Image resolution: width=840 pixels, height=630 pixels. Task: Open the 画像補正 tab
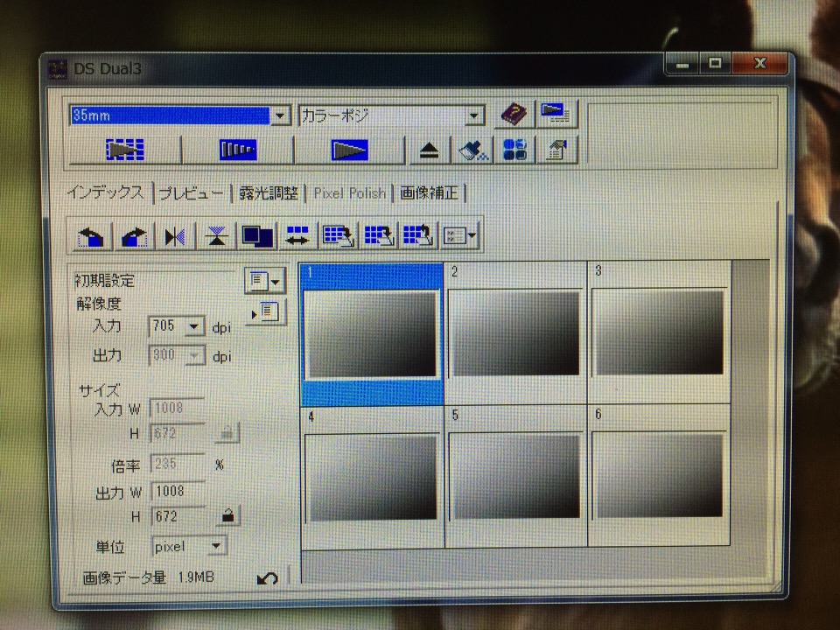pos(430,193)
